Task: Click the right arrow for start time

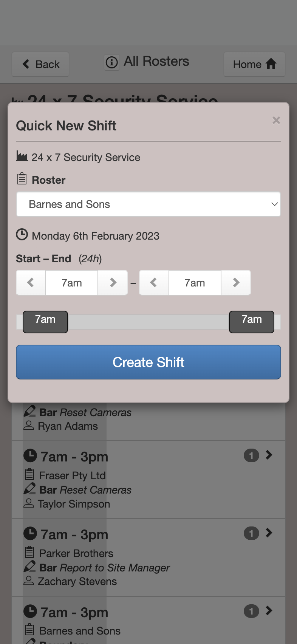Action: 113,282
